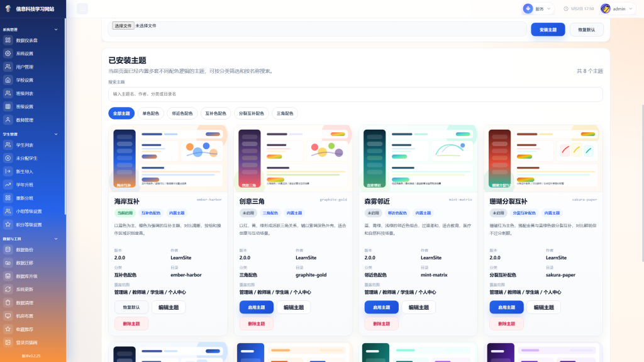The height and width of the screenshot is (362, 644).
Task: Click the 登录页插画 image icon
Action: pos(8,342)
